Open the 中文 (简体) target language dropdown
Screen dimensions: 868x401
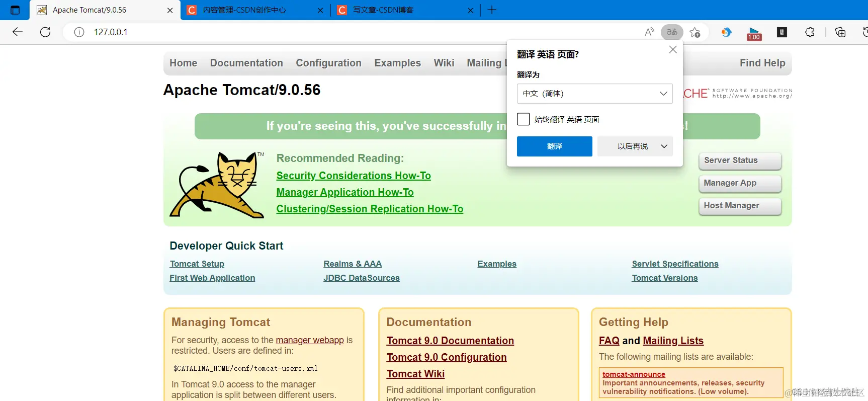click(595, 94)
